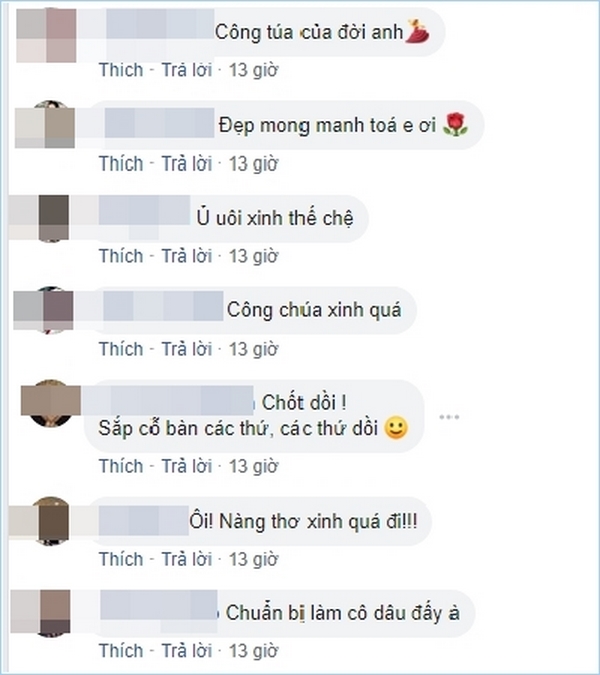The image size is (600, 675).
Task: Reply to the 'Công túa của đời anh' comment
Action: 186,70
